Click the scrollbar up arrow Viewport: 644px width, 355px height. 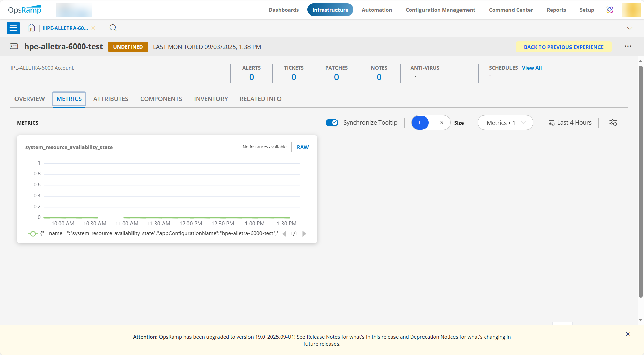click(x=641, y=61)
